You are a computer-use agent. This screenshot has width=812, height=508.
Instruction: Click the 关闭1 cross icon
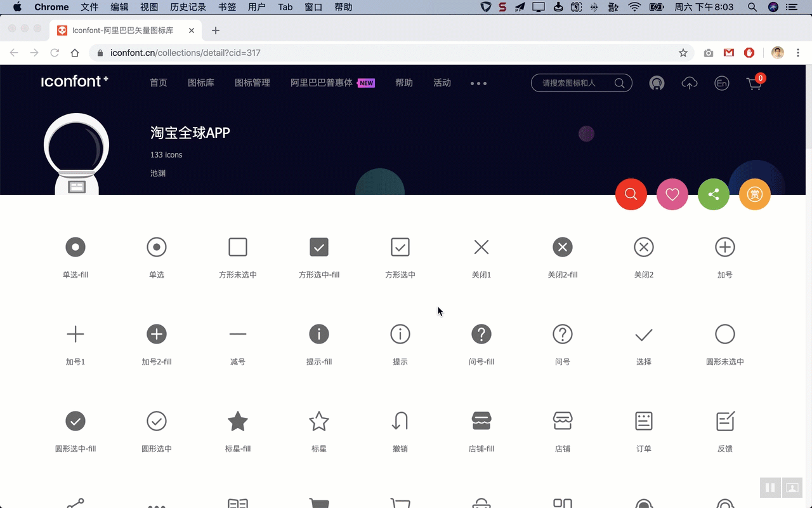point(481,247)
